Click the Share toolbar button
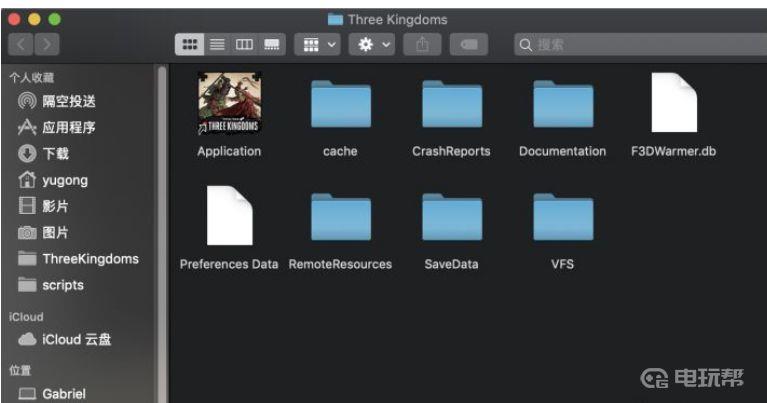Viewport: 767px width, 403px height. 422,45
